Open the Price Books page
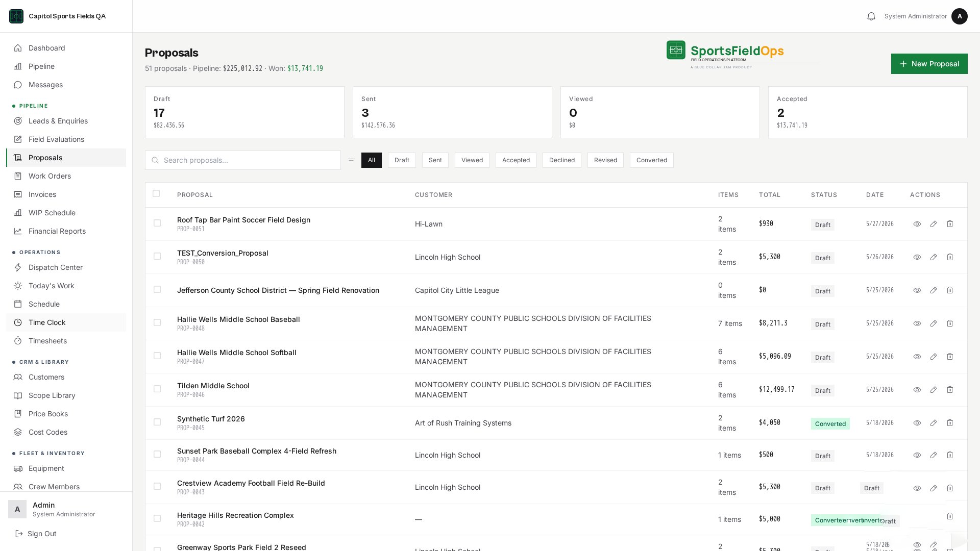This screenshot has height=551, width=980. pos(66,414)
